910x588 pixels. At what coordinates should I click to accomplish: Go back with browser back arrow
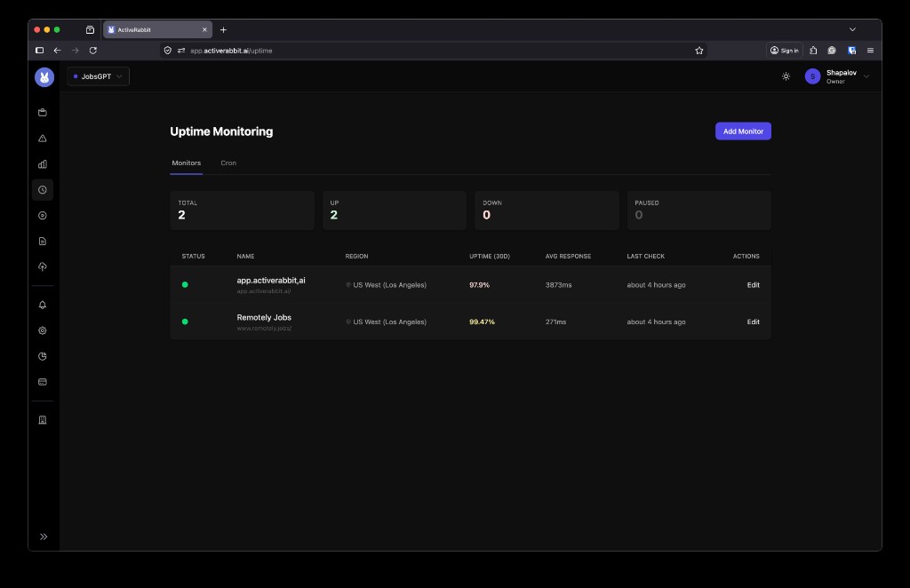pyautogui.click(x=57, y=51)
